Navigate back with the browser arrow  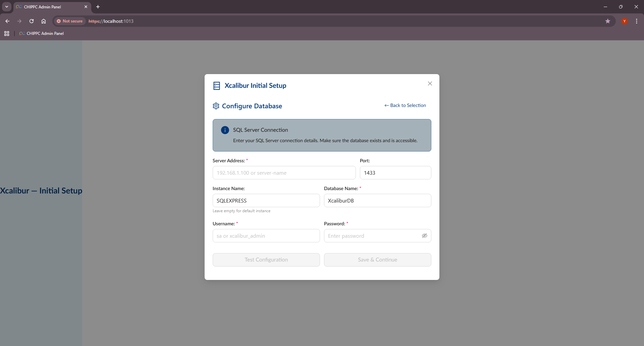point(7,21)
